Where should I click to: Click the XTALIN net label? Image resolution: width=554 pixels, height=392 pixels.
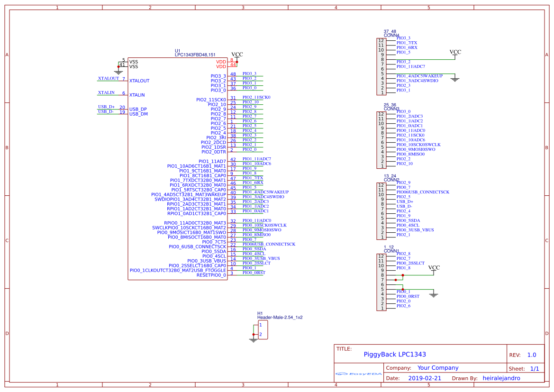[106, 92]
